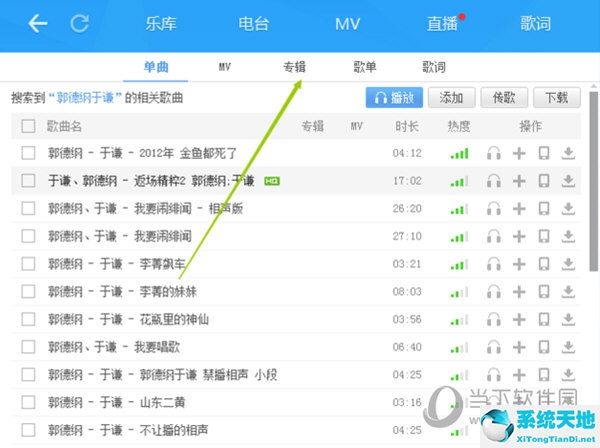Download 李菁的妹妹 with its download icon

coord(568,292)
